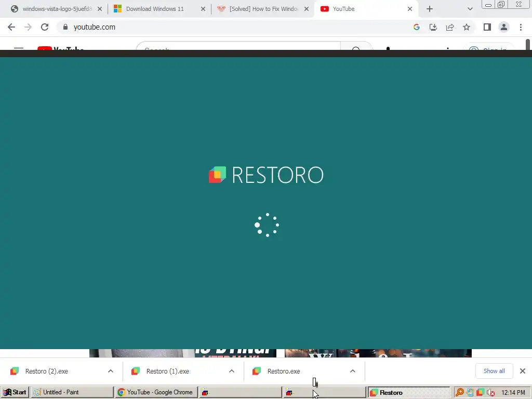
Task: Open a new tab with plus button
Action: [430, 9]
